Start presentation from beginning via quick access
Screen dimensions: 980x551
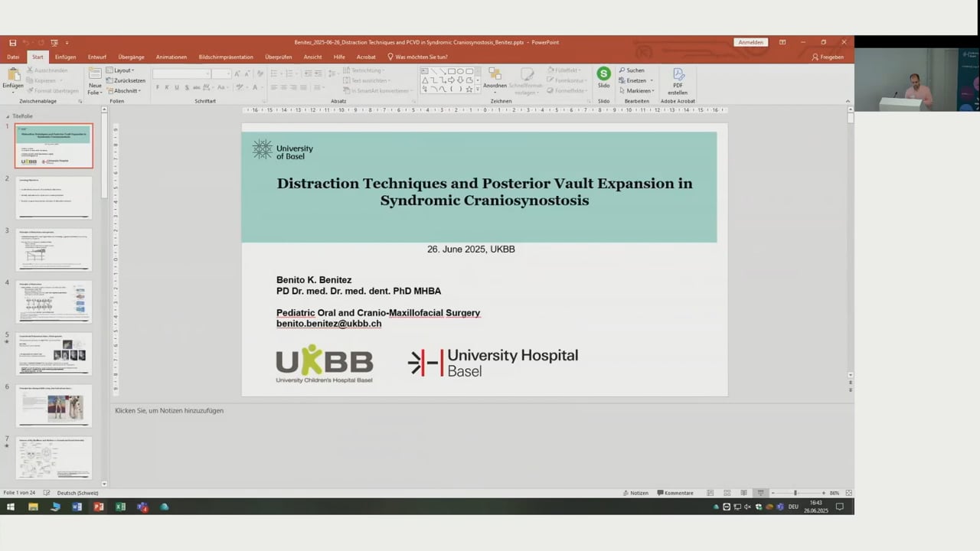(54, 42)
